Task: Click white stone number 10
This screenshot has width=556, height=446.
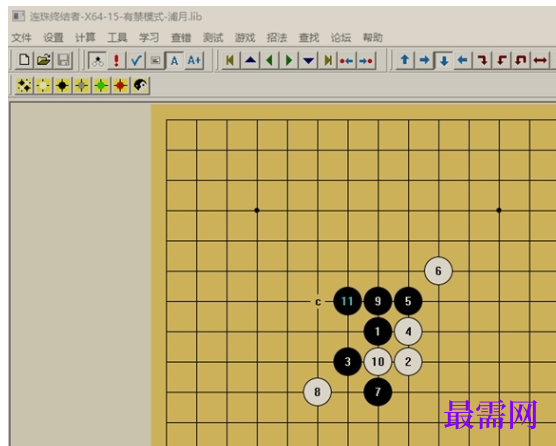Action: coord(378,362)
